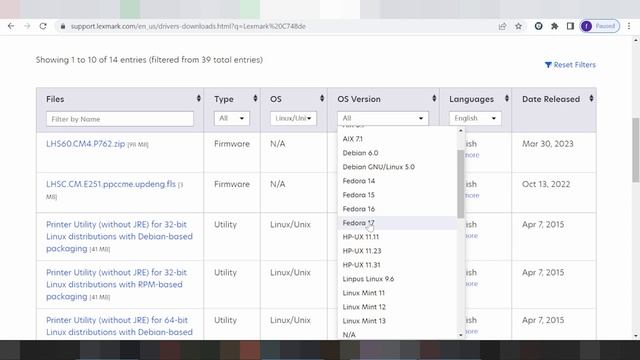
Task: Click the page vertical scrollbar thumb
Action: [x=636, y=150]
